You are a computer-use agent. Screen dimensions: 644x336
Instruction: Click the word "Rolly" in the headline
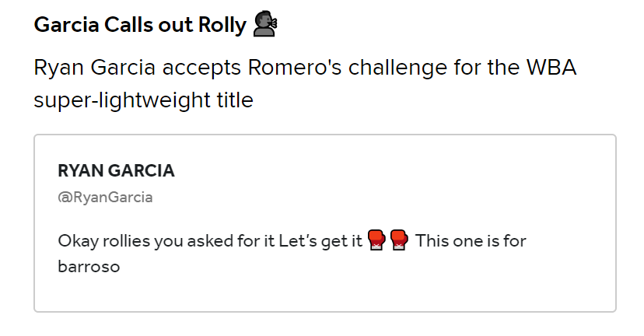(x=222, y=25)
